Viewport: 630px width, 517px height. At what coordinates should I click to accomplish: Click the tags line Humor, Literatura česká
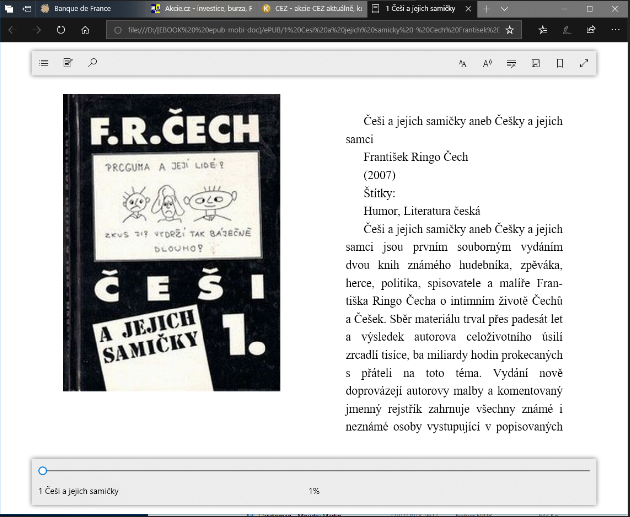[x=421, y=211]
